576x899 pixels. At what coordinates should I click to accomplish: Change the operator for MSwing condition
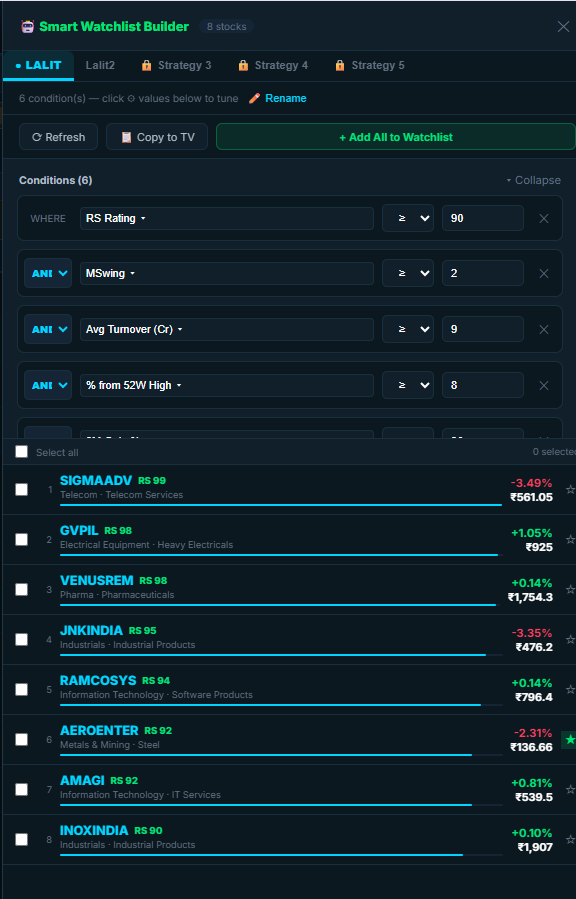coord(407,273)
